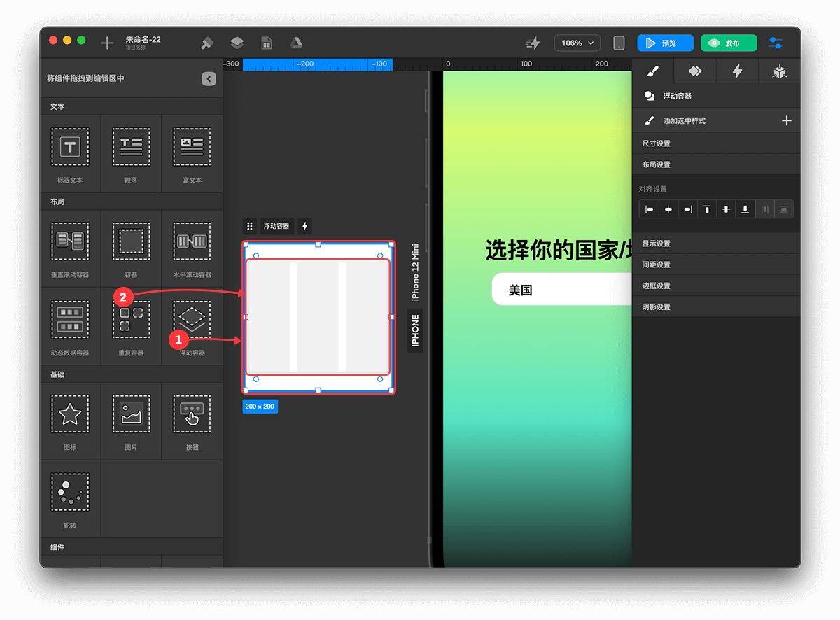Click the 文本 section header

57,106
